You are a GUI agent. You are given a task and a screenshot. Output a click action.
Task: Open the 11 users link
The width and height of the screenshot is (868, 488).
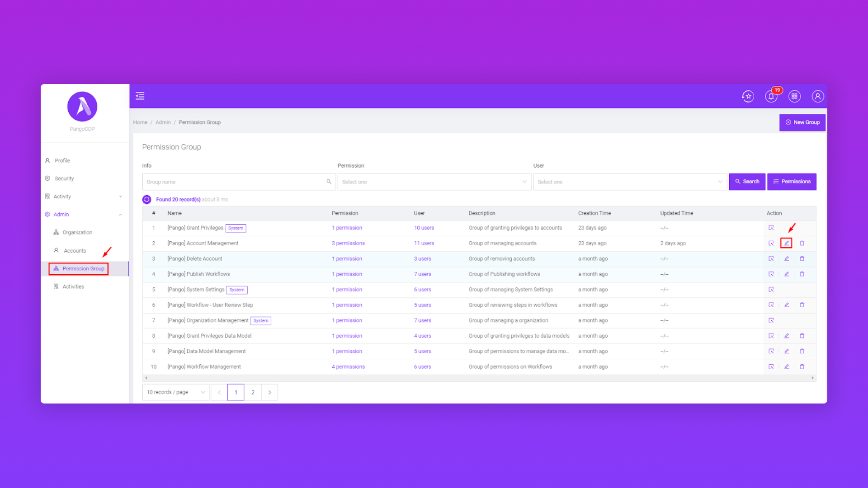424,243
